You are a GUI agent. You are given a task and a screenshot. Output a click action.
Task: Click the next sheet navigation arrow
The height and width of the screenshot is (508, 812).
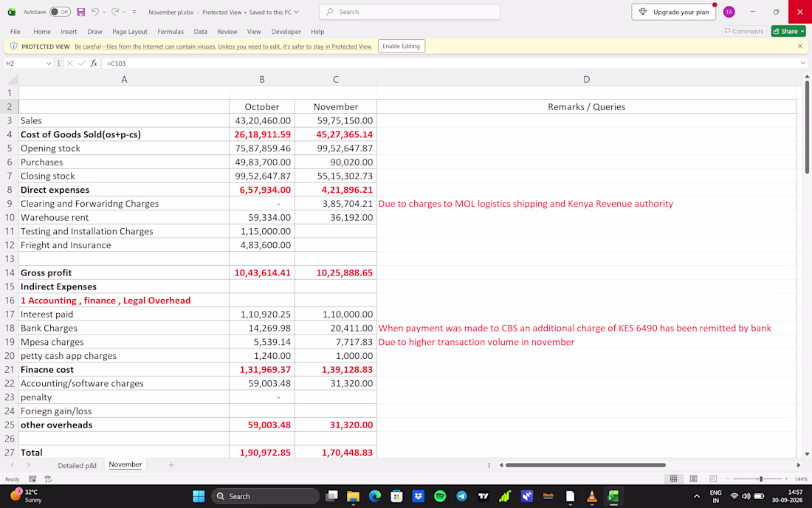(x=28, y=465)
